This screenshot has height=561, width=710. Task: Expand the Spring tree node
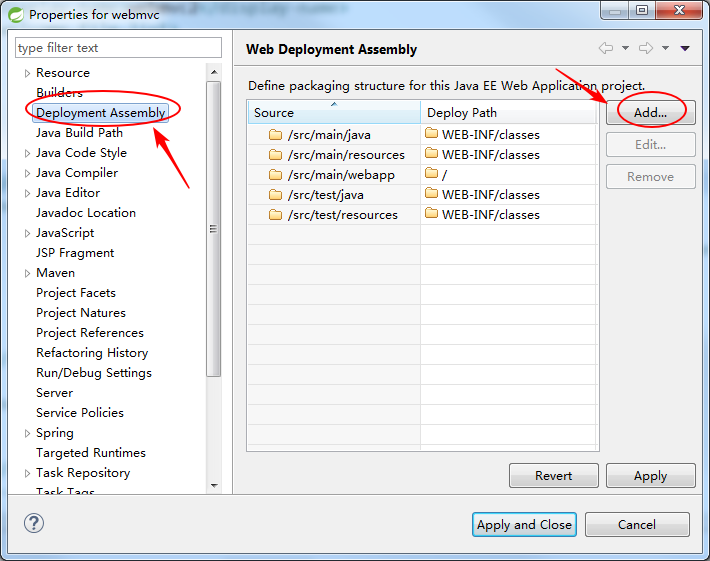pyautogui.click(x=27, y=433)
